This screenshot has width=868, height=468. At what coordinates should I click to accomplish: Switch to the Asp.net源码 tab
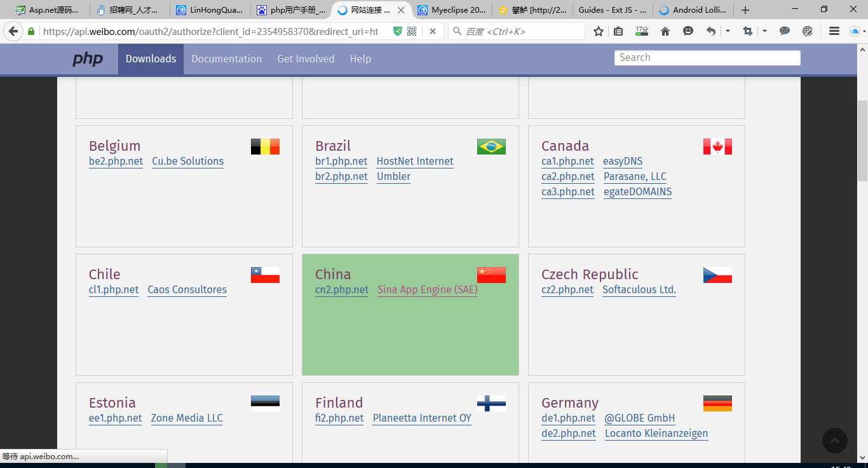49,10
